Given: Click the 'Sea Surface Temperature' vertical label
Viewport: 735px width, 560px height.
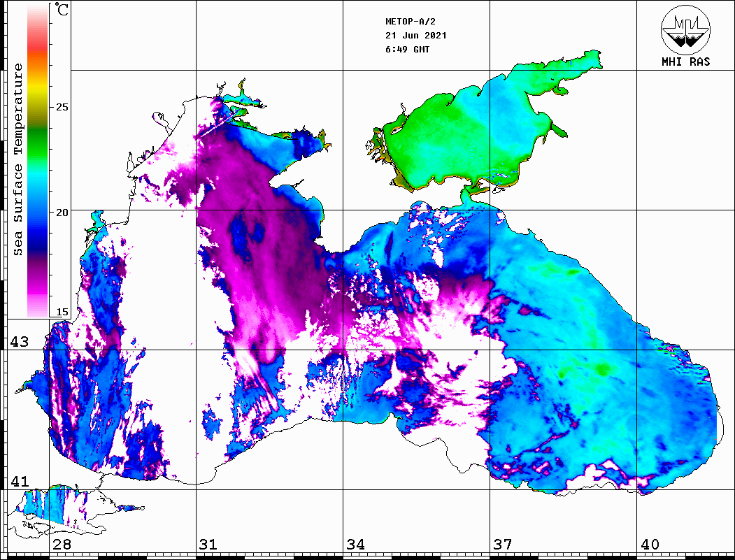Looking at the screenshot, I should click(17, 159).
